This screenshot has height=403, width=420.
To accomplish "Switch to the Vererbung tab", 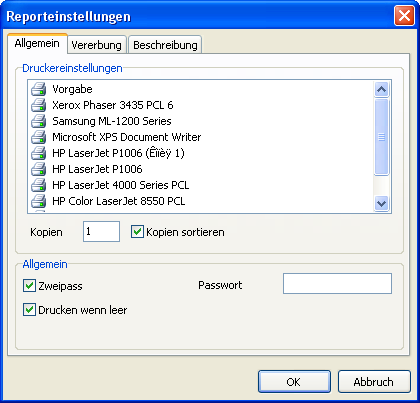I will click(x=97, y=45).
